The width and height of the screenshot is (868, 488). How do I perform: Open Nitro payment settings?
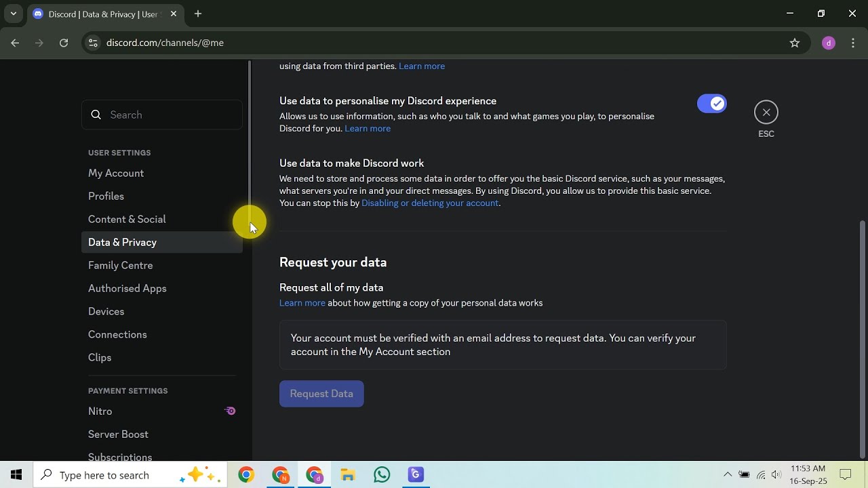[x=162, y=411]
